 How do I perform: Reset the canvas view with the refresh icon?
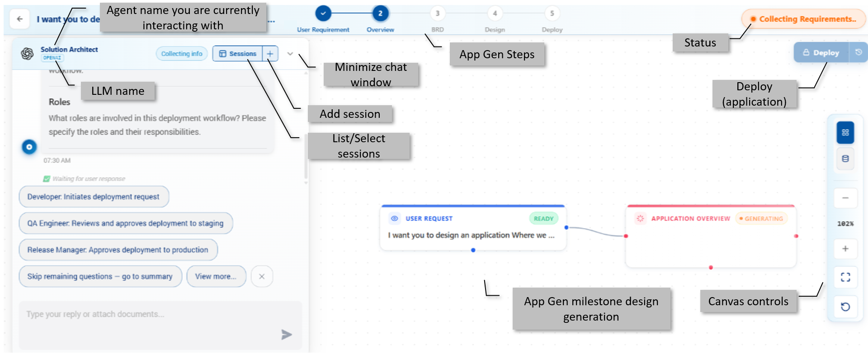pos(845,307)
